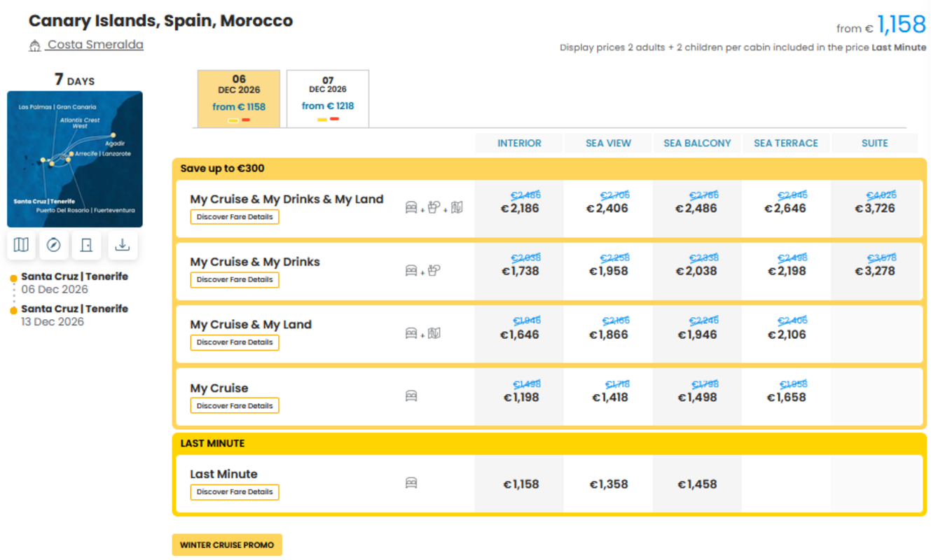931x560 pixels.
Task: Open the itinerary map icon button
Action: coord(22,245)
